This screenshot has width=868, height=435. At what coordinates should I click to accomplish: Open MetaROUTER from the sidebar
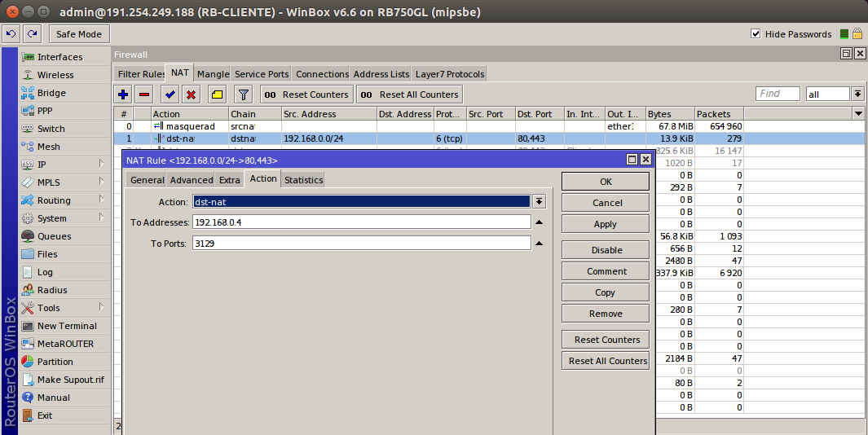tap(64, 344)
